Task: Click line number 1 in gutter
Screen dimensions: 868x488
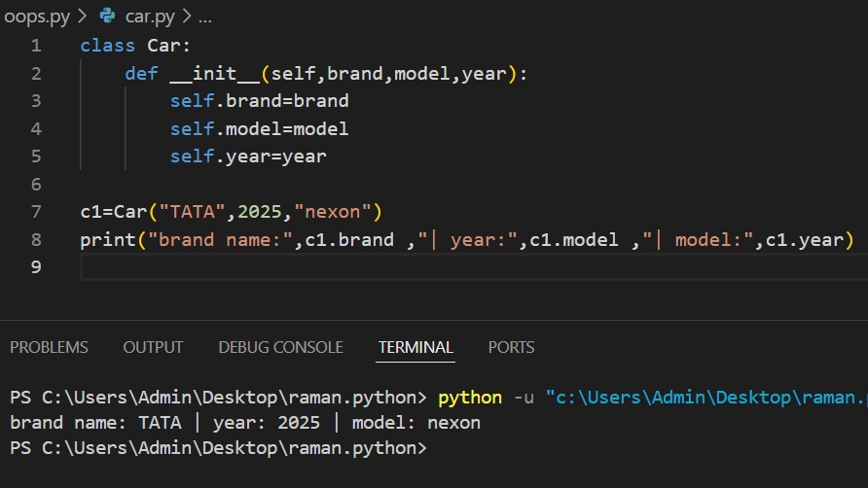Action: (36, 46)
